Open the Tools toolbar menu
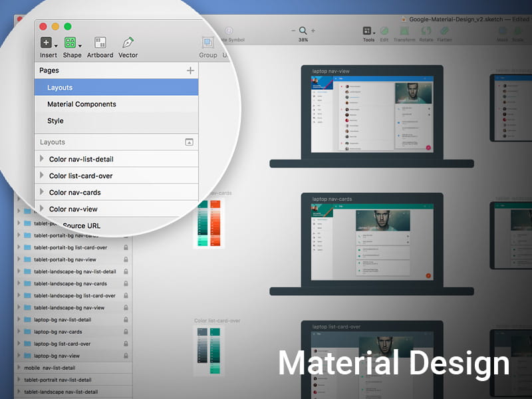532x399 pixels. (x=368, y=31)
